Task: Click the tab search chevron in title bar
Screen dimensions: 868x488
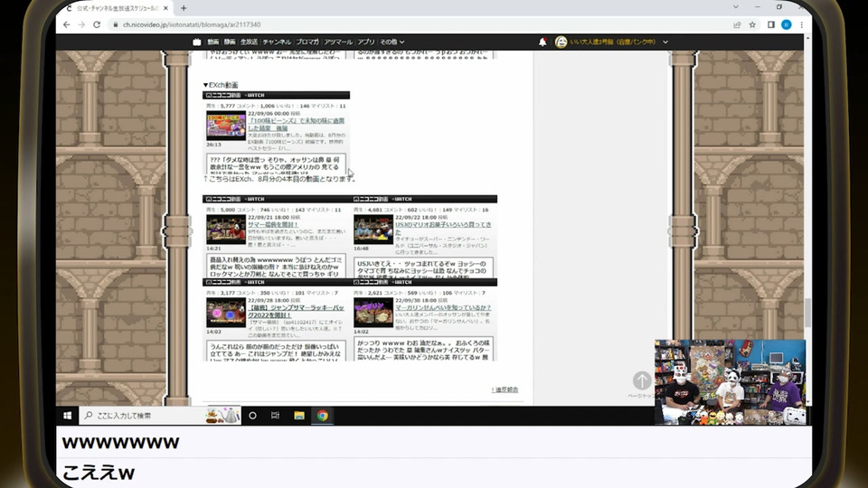Action: [736, 7]
